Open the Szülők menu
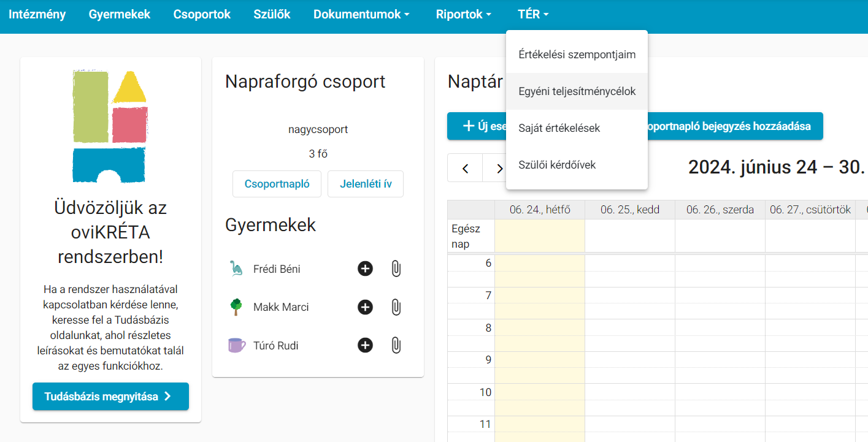The height and width of the screenshot is (442, 868). pyautogui.click(x=272, y=15)
